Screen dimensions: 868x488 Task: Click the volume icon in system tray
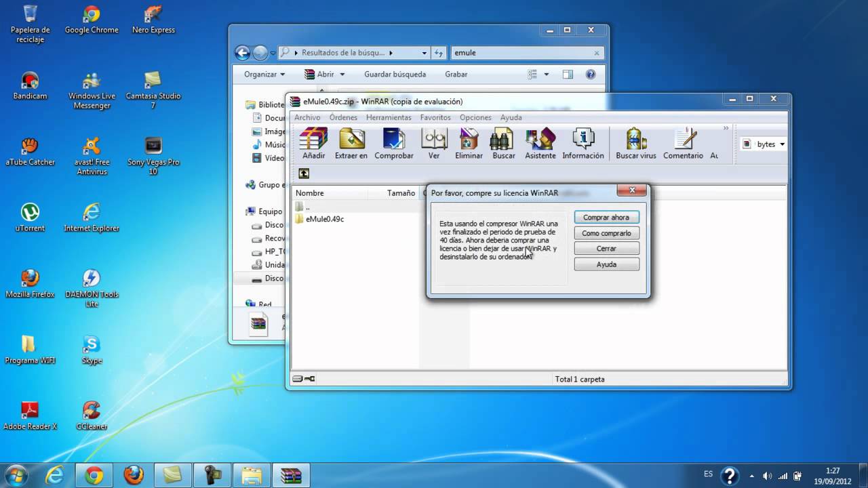click(767, 475)
